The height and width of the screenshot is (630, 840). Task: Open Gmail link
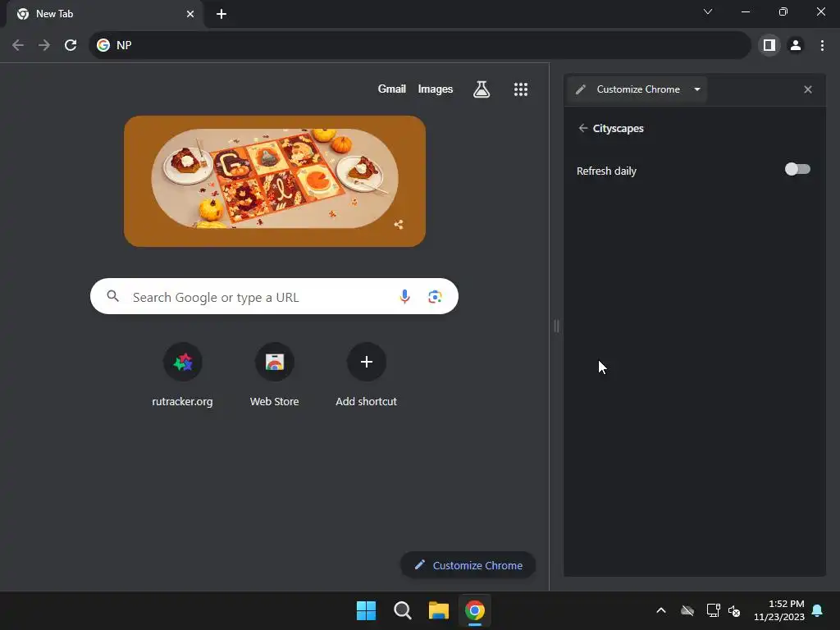coord(391,89)
